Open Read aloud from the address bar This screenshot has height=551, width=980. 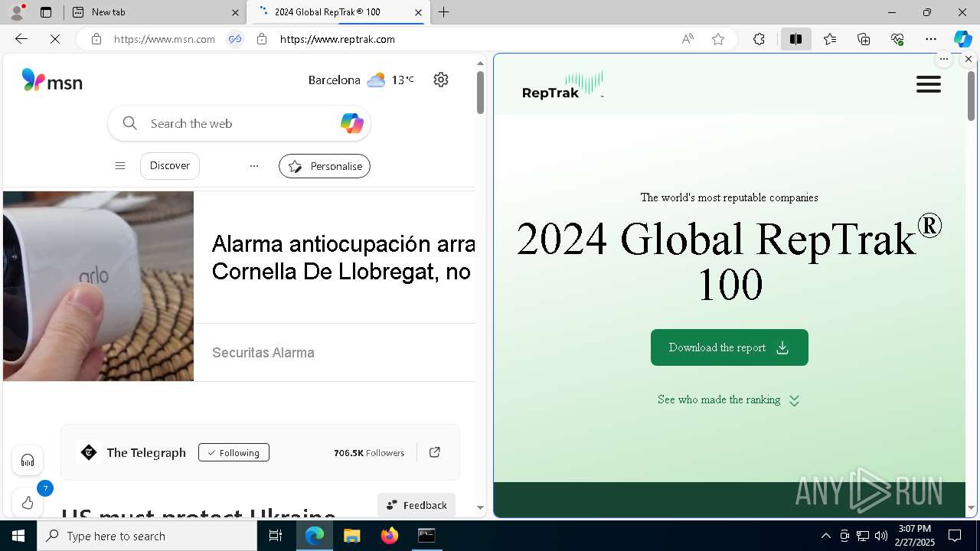point(688,39)
